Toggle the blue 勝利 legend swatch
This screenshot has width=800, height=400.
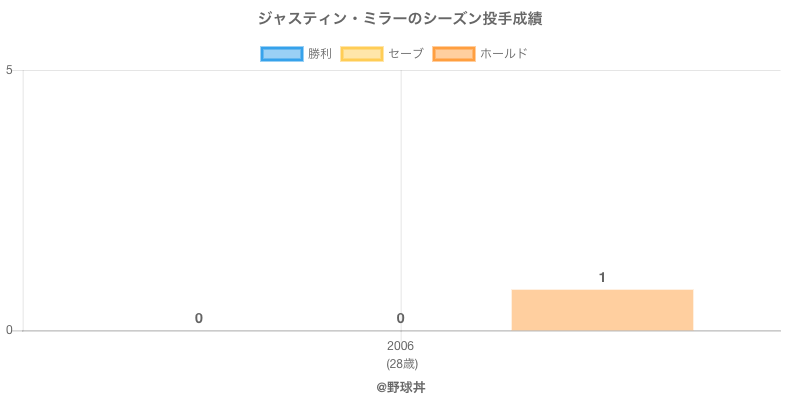(x=282, y=54)
